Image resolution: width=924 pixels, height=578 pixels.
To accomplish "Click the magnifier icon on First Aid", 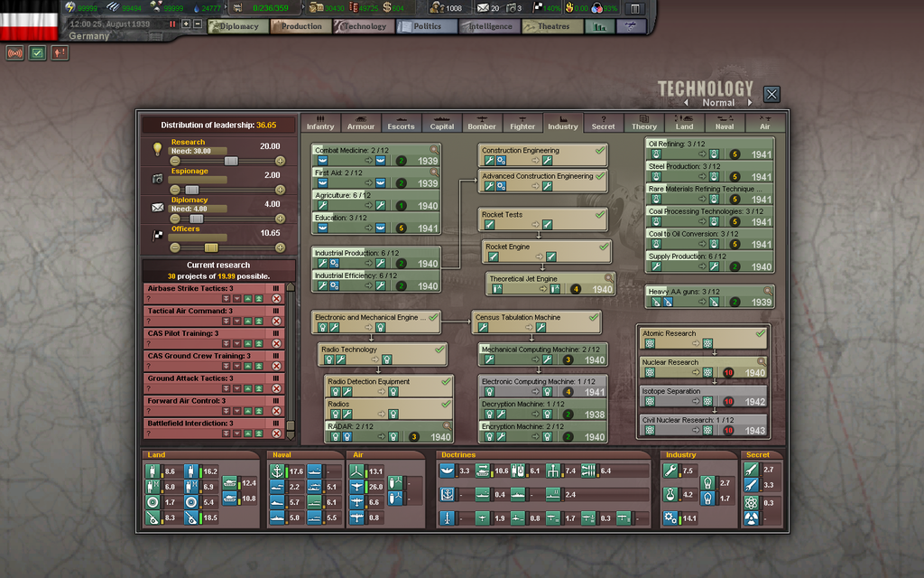I will click(x=434, y=172).
